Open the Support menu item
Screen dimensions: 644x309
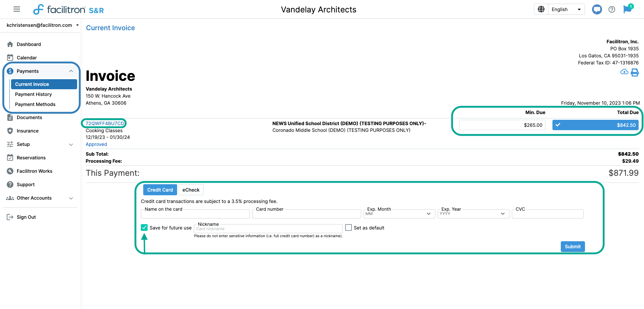pos(26,185)
